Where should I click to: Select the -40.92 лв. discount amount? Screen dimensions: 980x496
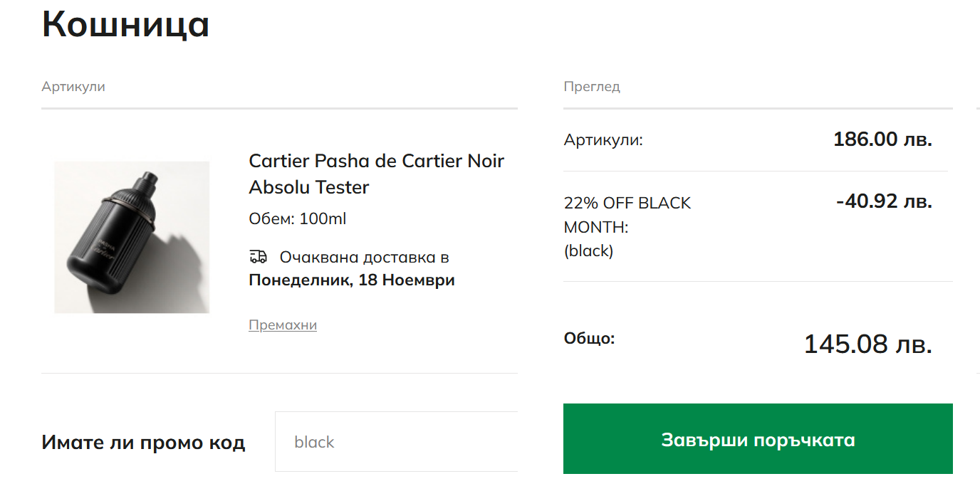pos(884,202)
